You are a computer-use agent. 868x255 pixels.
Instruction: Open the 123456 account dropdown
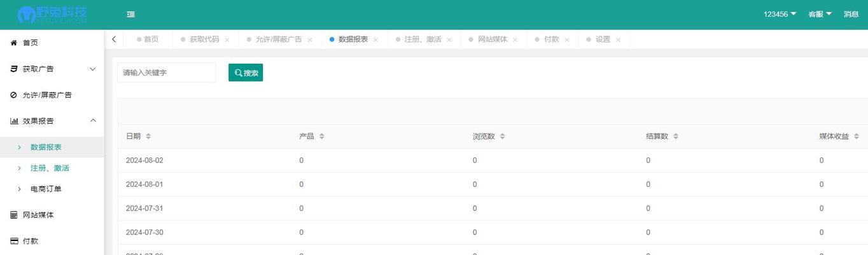(780, 14)
